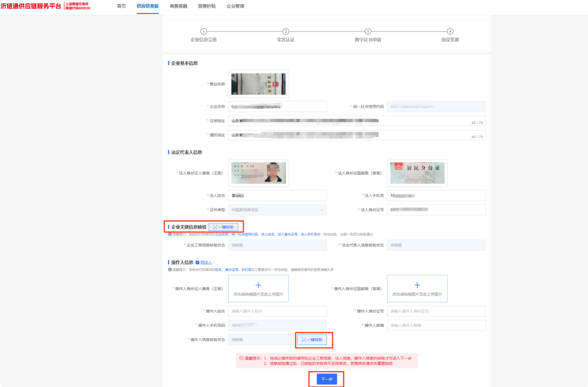Go to the 银票秒贴 menu

207,6
